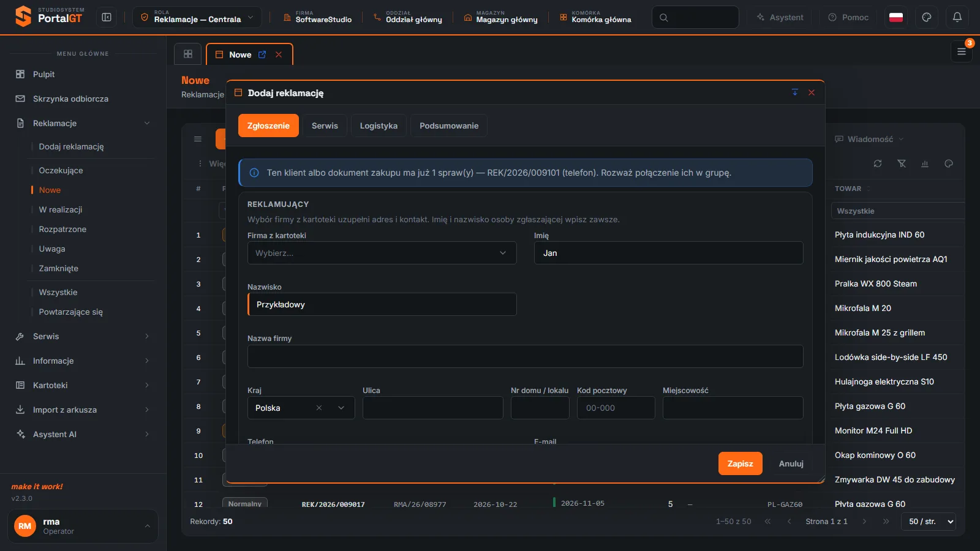Click the refresh icon above table
980x551 pixels.
[x=878, y=163]
